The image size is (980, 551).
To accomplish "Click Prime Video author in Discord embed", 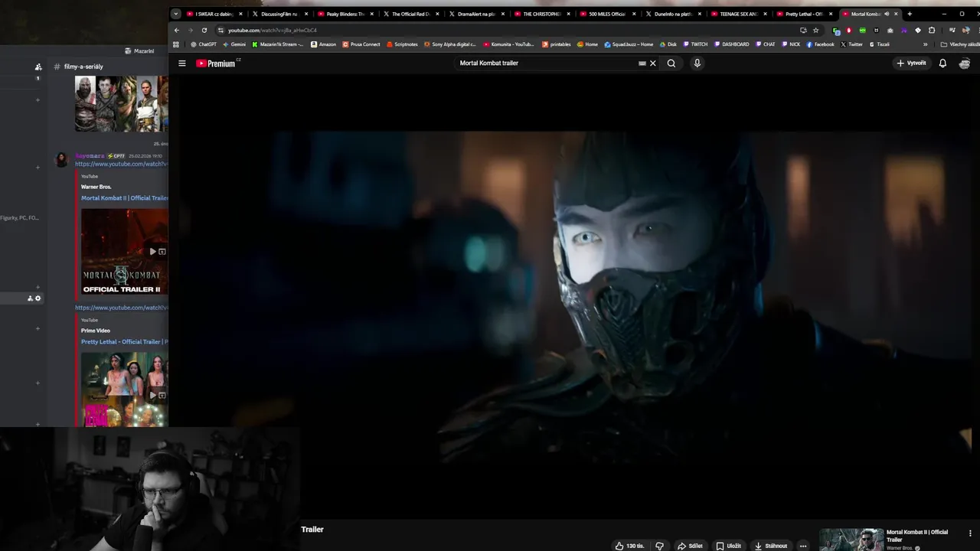I will [x=96, y=331].
